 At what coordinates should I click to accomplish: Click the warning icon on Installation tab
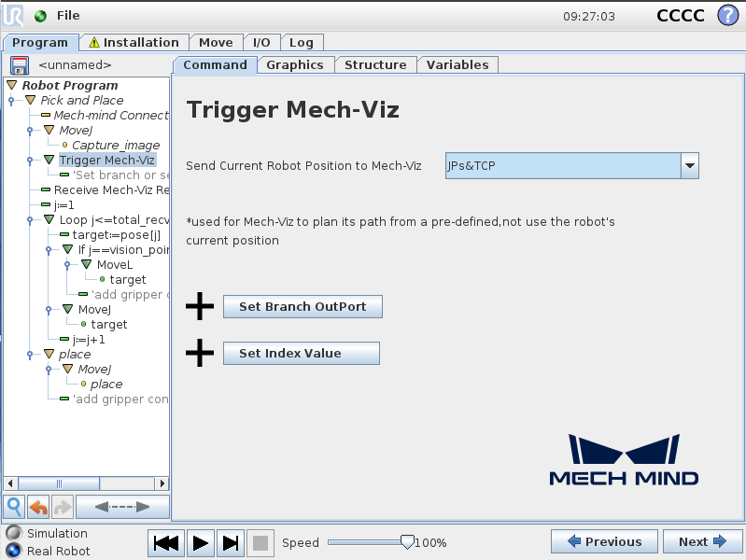[94, 42]
